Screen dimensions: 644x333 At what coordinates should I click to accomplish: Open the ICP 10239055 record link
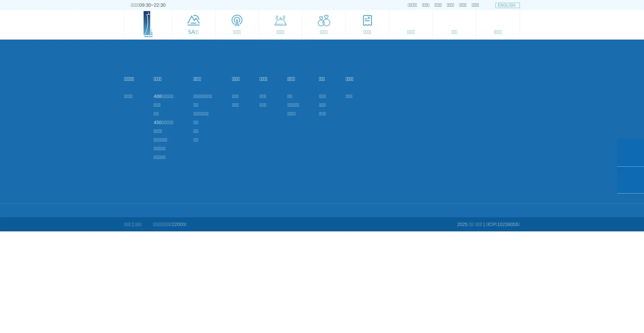[502, 225]
